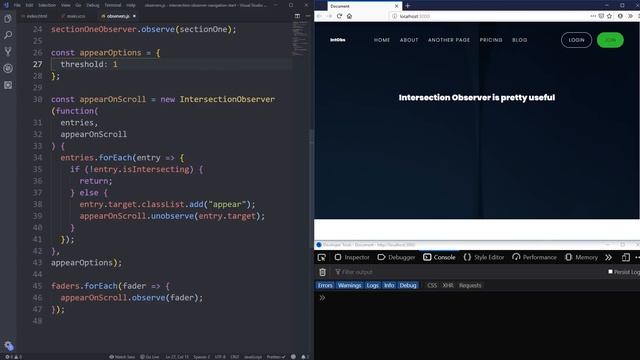The height and width of the screenshot is (360, 640).
Task: Click the Filter output field in console
Action: click(x=469, y=272)
